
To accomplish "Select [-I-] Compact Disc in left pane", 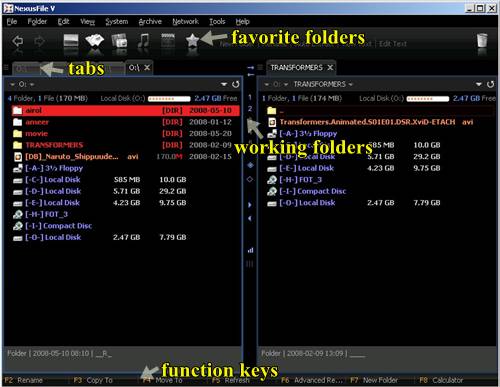I will pos(125,226).
